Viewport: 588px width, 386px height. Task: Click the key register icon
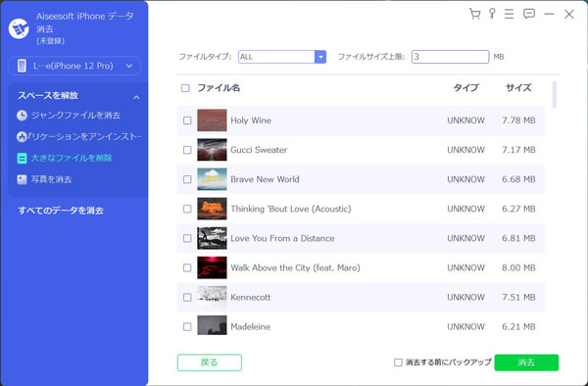point(492,14)
